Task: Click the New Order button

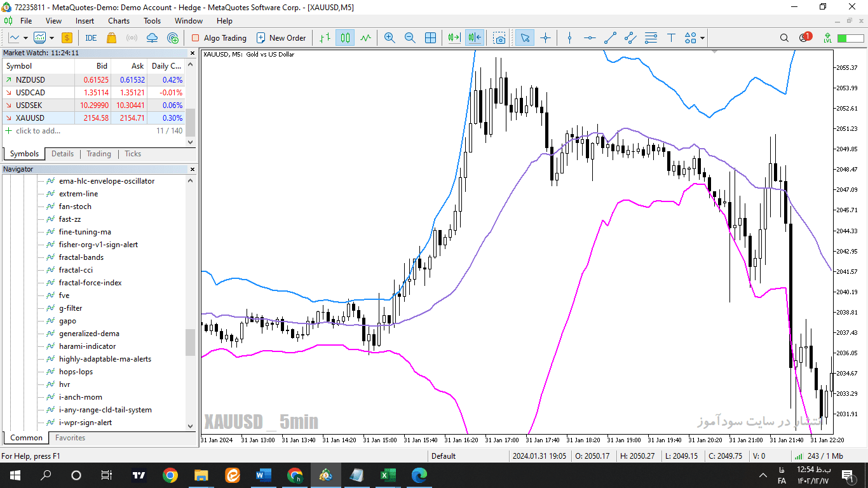Action: coord(281,38)
